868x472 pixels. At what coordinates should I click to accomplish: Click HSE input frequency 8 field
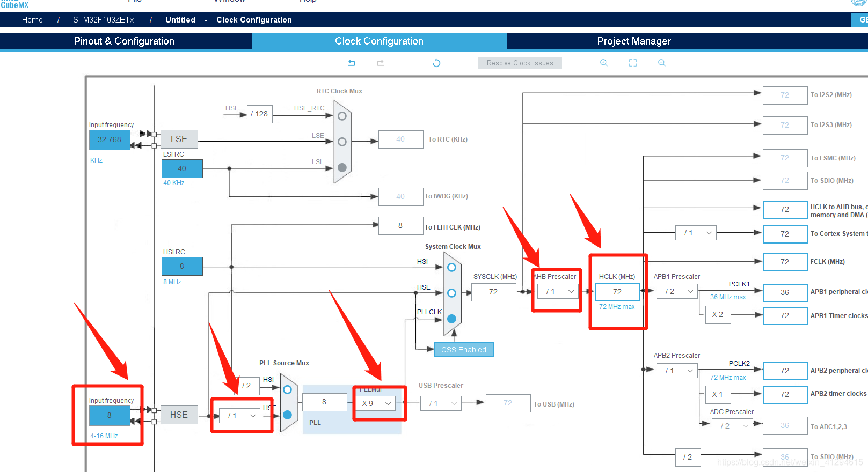pos(110,415)
